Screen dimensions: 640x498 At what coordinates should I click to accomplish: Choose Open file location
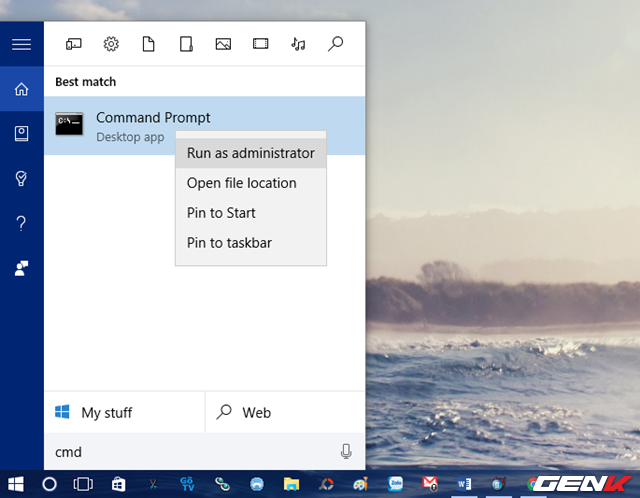[x=251, y=183]
